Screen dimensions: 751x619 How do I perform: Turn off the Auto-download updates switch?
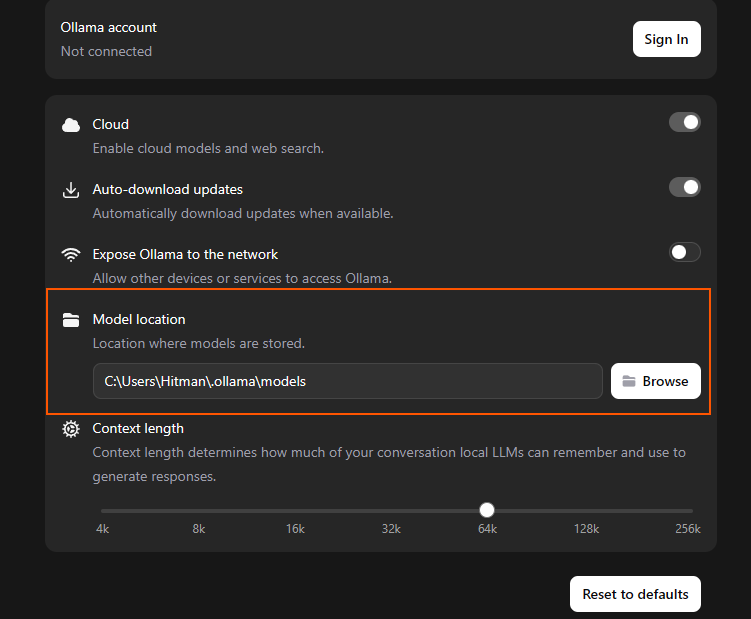(x=685, y=187)
